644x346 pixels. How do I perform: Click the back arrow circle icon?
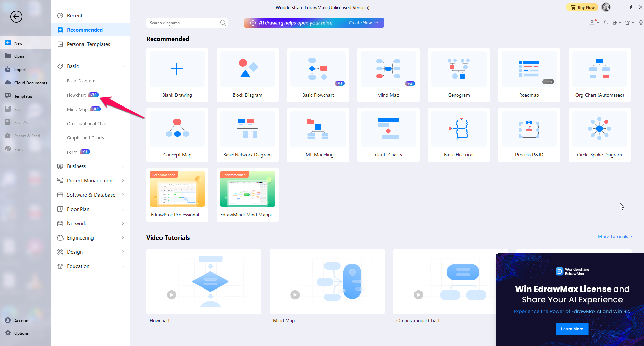(16, 16)
